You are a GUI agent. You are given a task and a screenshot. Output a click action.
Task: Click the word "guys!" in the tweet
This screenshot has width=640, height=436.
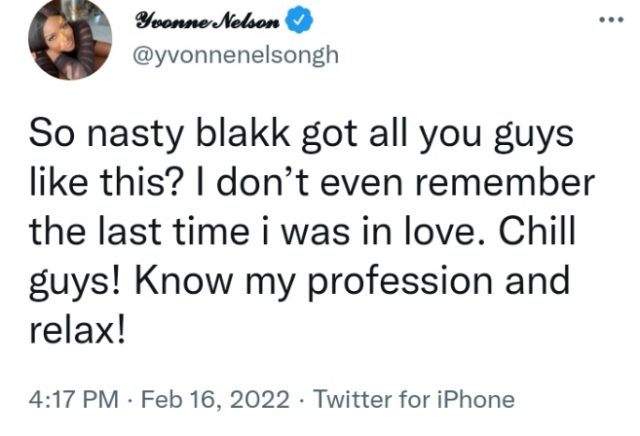(92, 283)
